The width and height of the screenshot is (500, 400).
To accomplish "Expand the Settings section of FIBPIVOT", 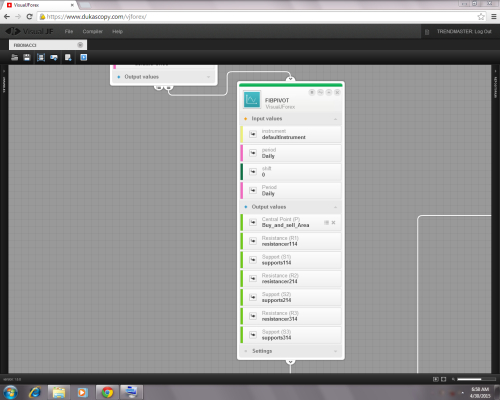I will click(335, 351).
